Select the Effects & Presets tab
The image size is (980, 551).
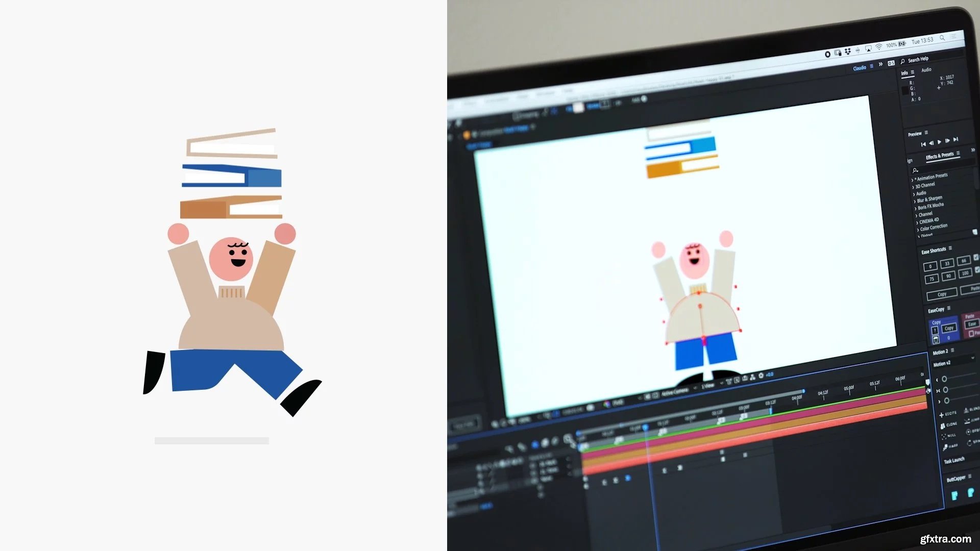939,156
